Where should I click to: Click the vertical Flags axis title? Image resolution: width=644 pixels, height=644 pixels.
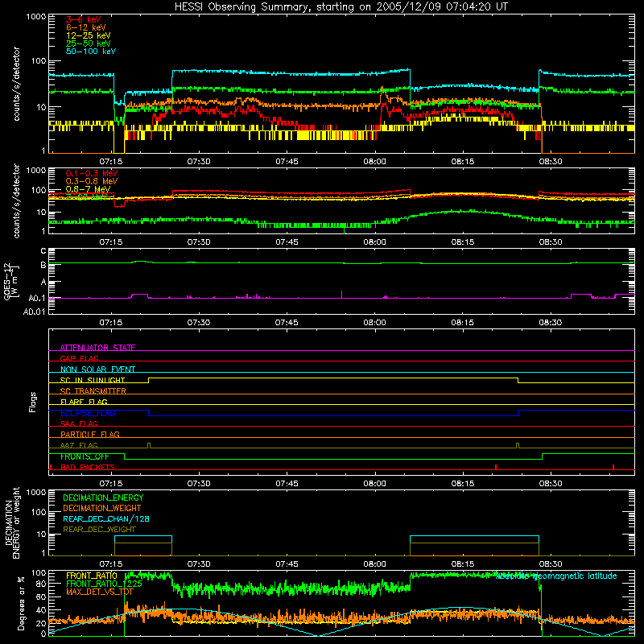(x=33, y=402)
